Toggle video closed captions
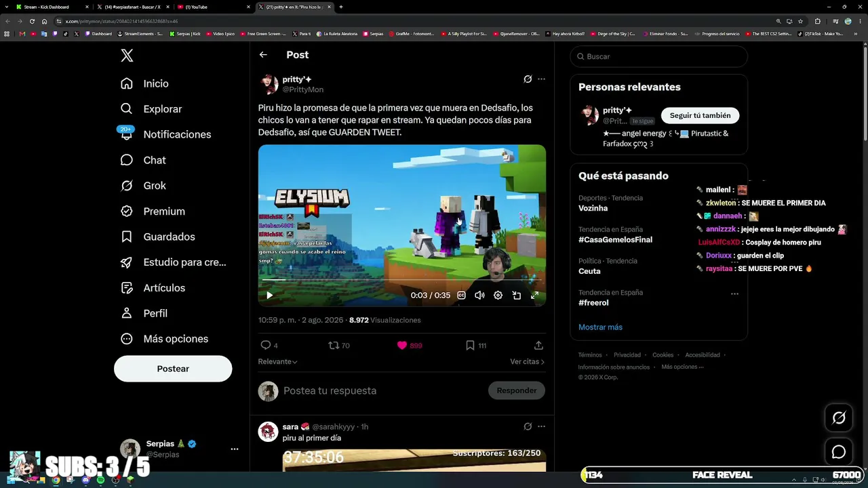Image resolution: width=868 pixels, height=488 pixels. [461, 296]
